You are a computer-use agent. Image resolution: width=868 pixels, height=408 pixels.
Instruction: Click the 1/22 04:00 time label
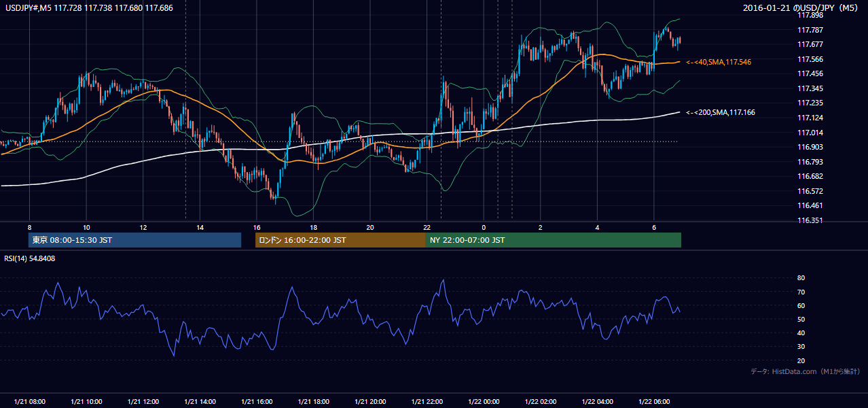click(597, 401)
